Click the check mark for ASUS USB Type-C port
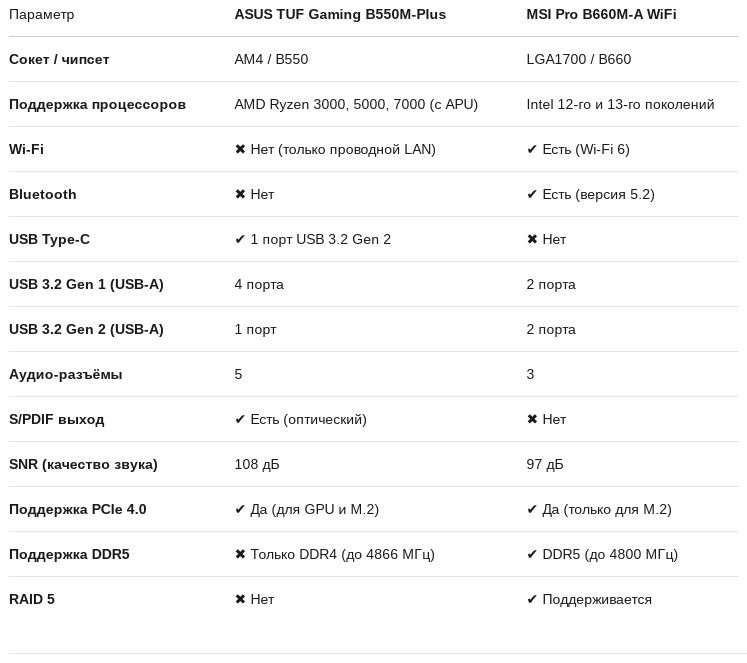The image size is (747, 663). tap(240, 239)
